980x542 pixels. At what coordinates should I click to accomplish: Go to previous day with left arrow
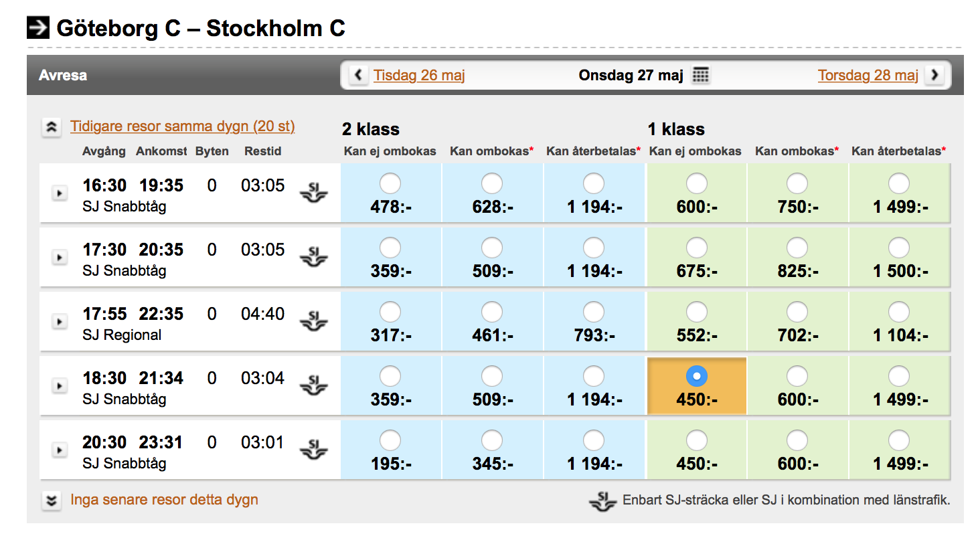click(359, 75)
